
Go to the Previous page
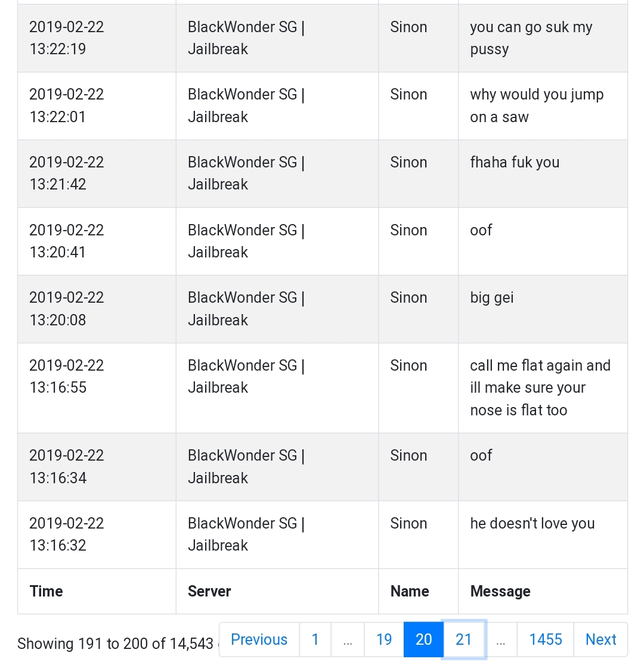click(259, 639)
